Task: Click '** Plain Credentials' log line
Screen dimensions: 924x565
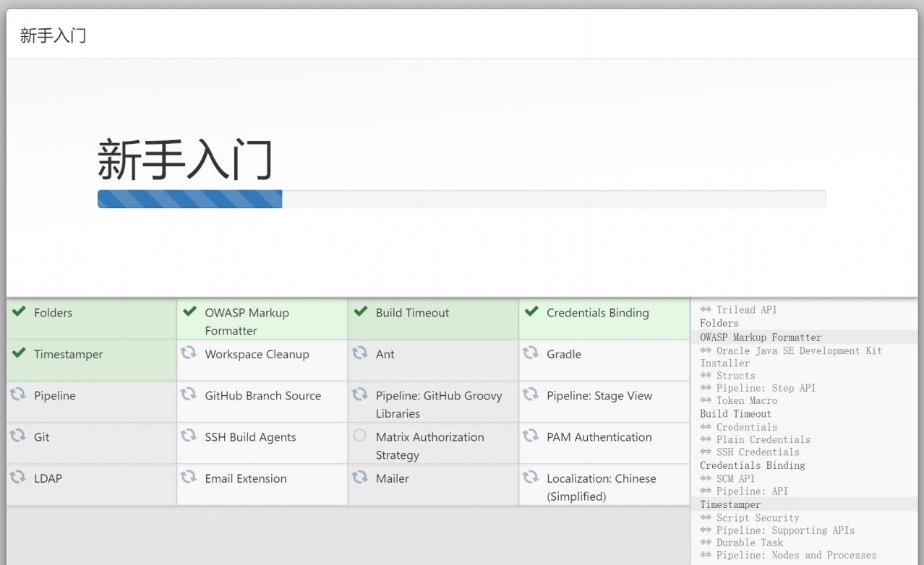Action: click(755, 439)
